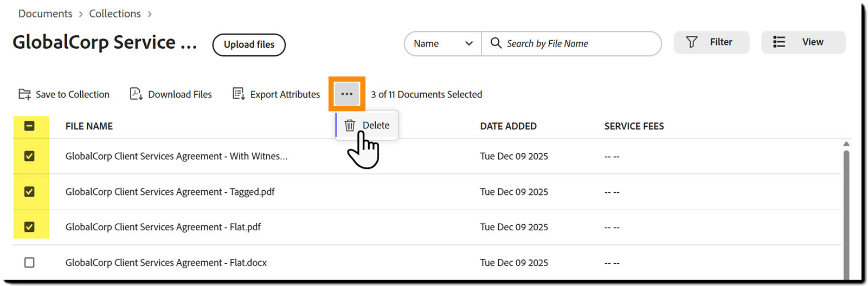868x286 pixels.
Task: Click chevron between Documents and Collections
Action: [81, 14]
